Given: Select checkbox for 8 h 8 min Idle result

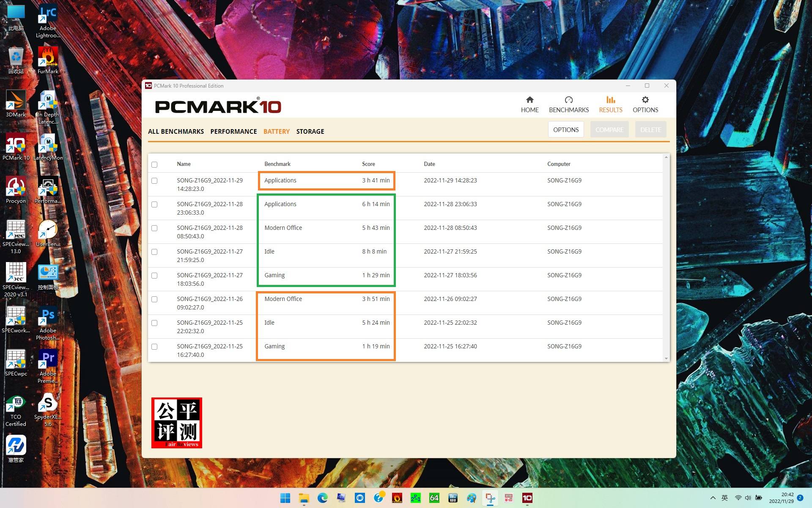Looking at the screenshot, I should click(x=154, y=252).
